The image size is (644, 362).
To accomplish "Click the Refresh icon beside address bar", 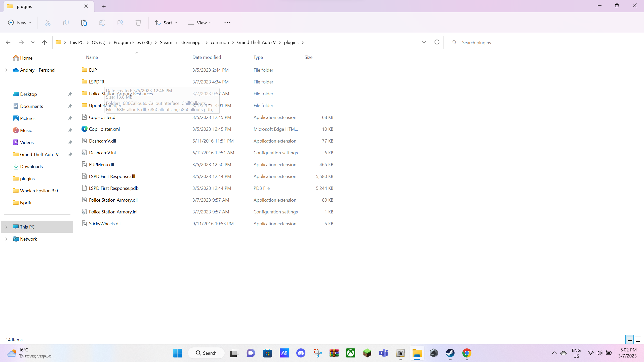I will coord(437,42).
